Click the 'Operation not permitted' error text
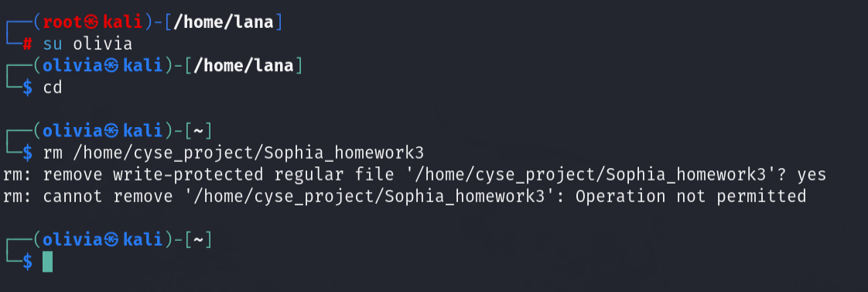The height and width of the screenshot is (292, 868). 691,197
